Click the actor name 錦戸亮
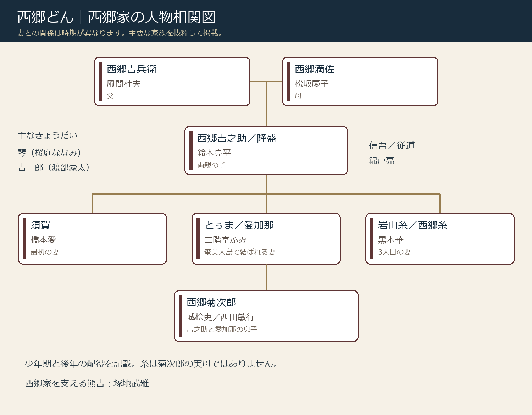The image size is (532, 415). tap(382, 161)
